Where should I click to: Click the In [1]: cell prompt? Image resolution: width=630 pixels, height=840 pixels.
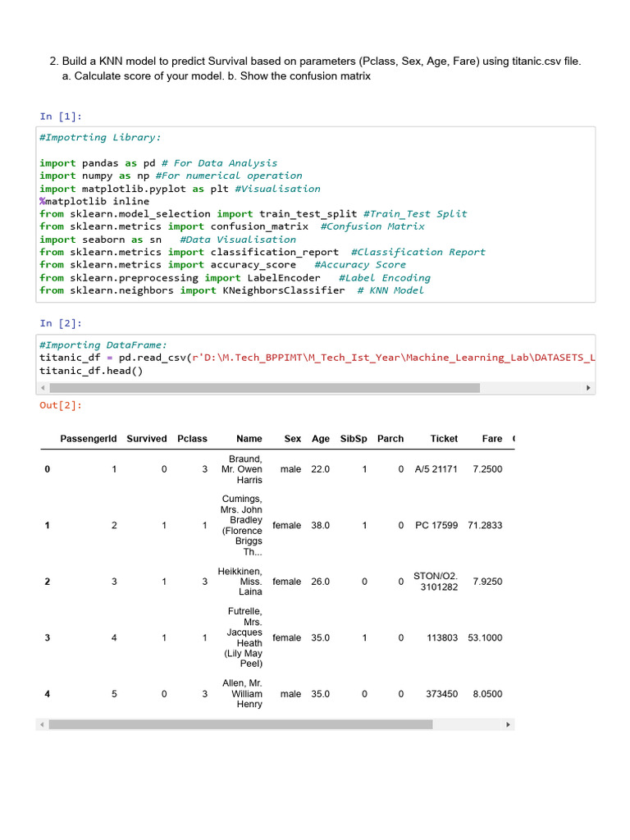click(61, 116)
